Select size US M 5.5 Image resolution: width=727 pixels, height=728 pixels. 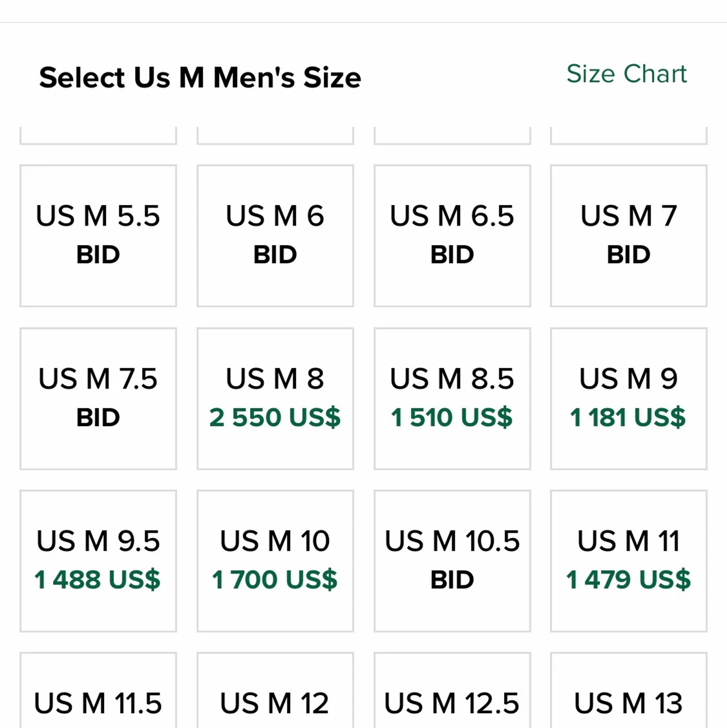pyautogui.click(x=98, y=235)
